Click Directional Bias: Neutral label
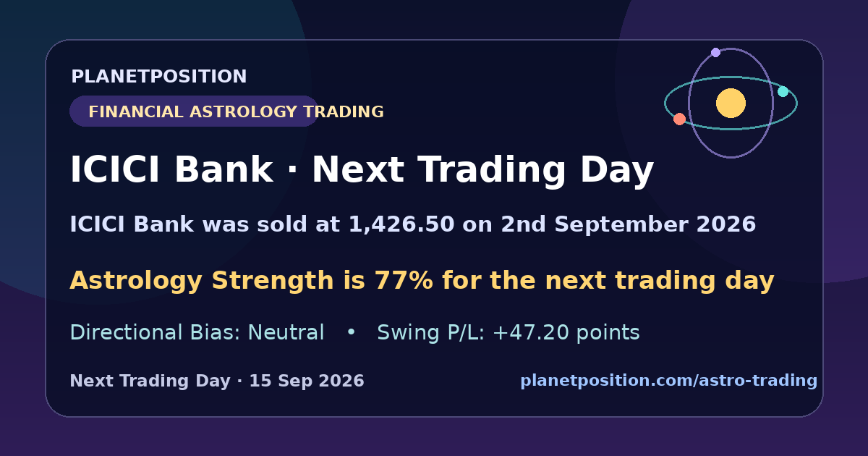The image size is (868, 456). (197, 333)
